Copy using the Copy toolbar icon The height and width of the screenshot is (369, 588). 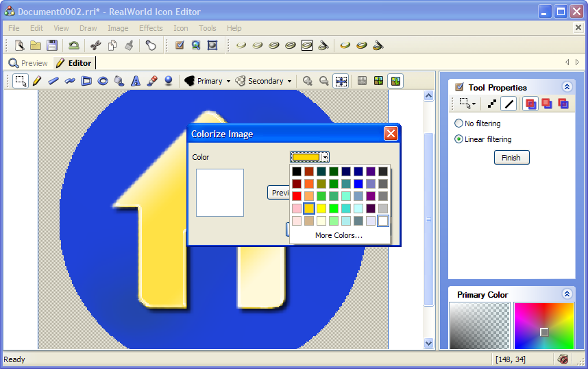coord(112,45)
